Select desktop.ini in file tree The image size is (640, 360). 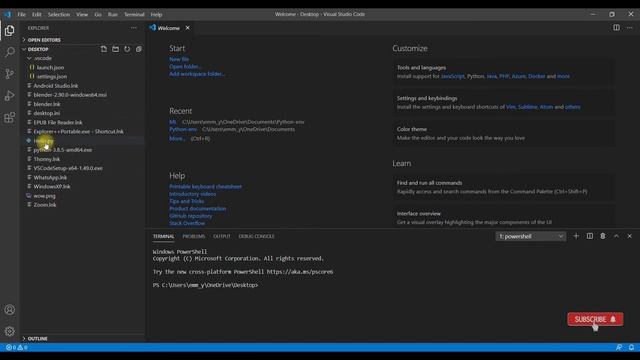(x=47, y=113)
